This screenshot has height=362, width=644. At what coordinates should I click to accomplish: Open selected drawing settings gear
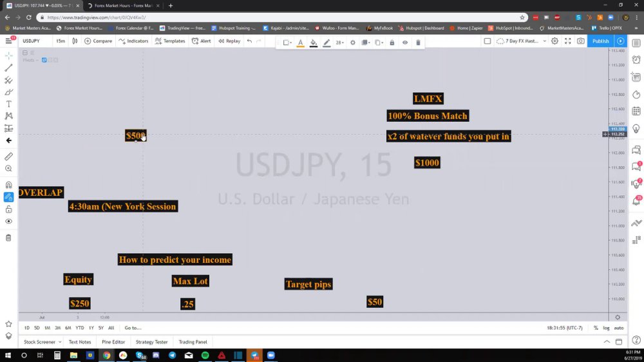[353, 43]
